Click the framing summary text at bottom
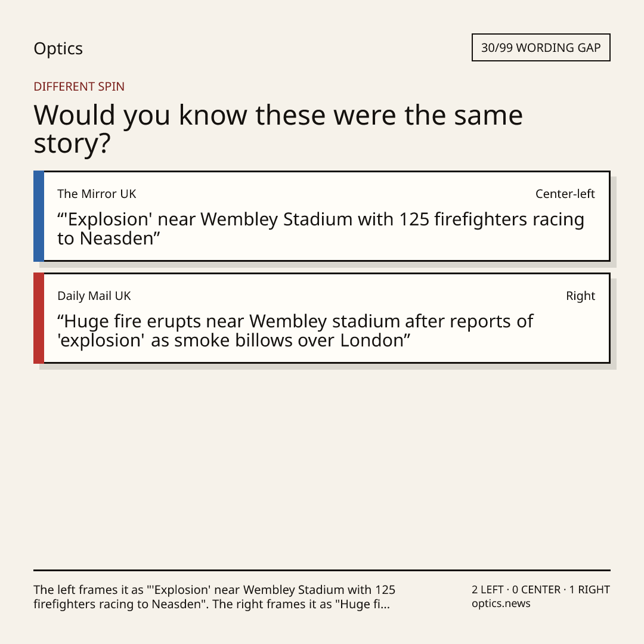The width and height of the screenshot is (644, 644). [215, 597]
